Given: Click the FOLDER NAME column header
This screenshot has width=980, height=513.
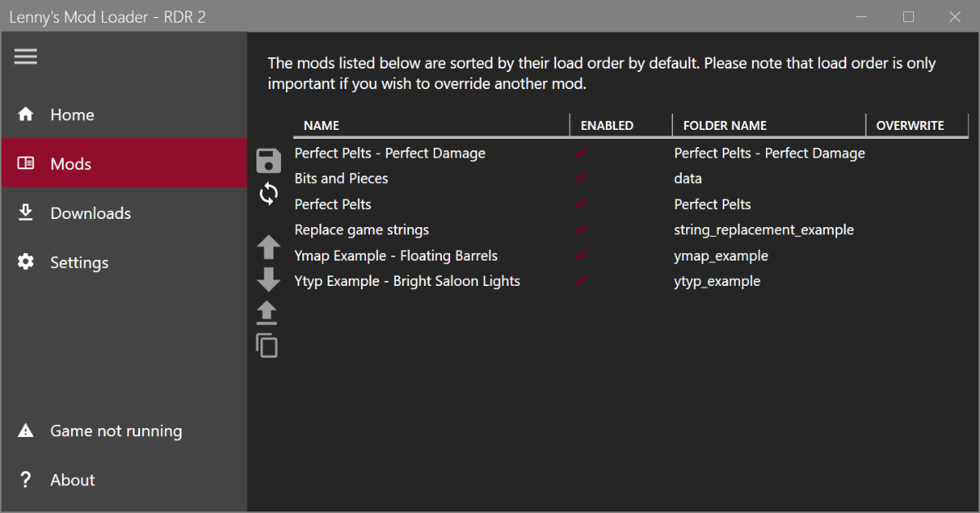Looking at the screenshot, I should [724, 126].
